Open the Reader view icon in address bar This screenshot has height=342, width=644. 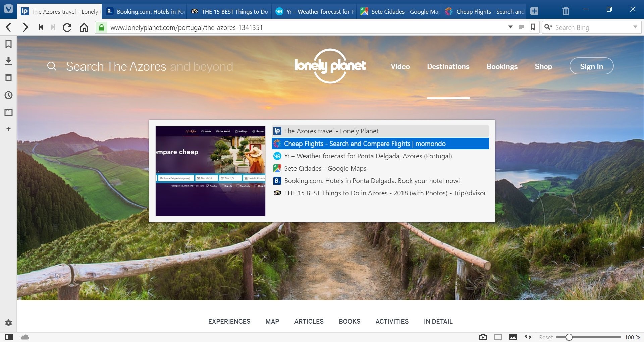pyautogui.click(x=522, y=27)
